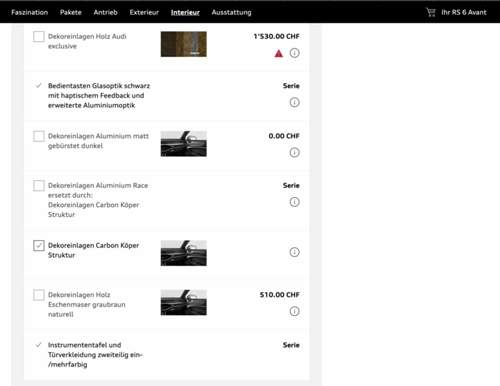Click the 510.00 CHF price
This screenshot has width=500, height=386.
[280, 295]
